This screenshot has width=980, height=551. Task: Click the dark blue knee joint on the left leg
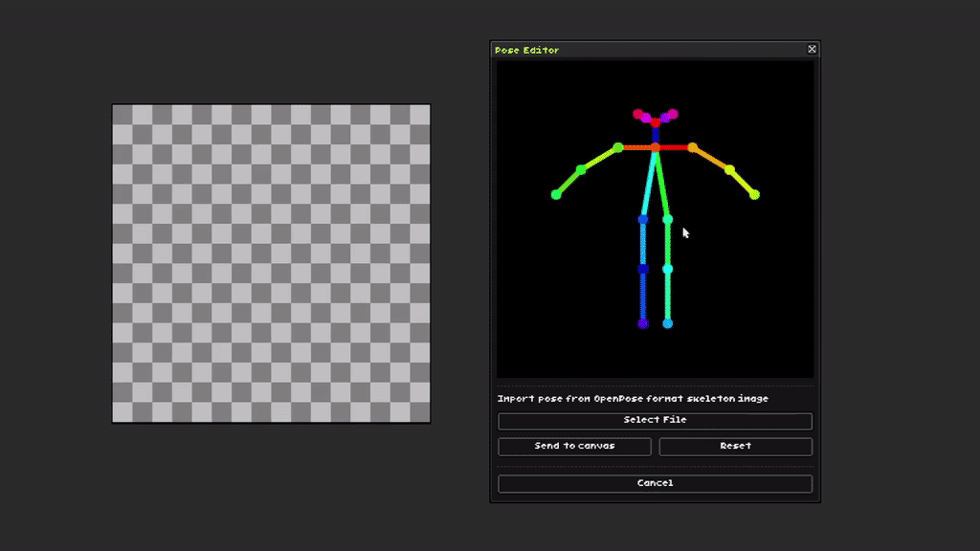[643, 269]
